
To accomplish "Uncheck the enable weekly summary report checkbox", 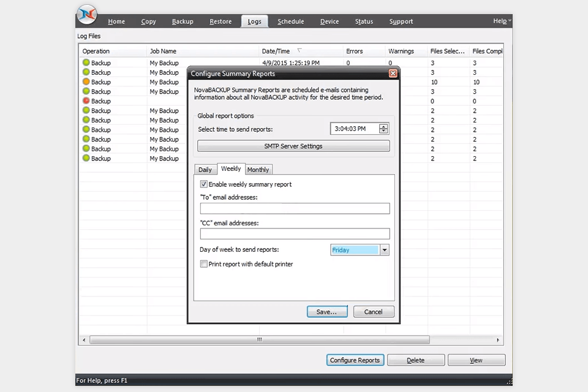I will click(x=203, y=184).
